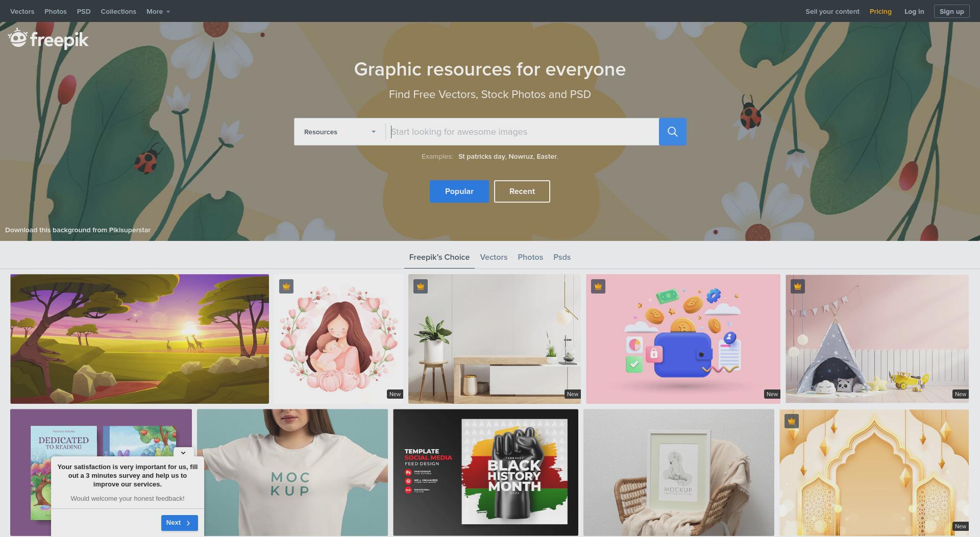Click Log in
The width and height of the screenshot is (980, 537).
click(914, 11)
